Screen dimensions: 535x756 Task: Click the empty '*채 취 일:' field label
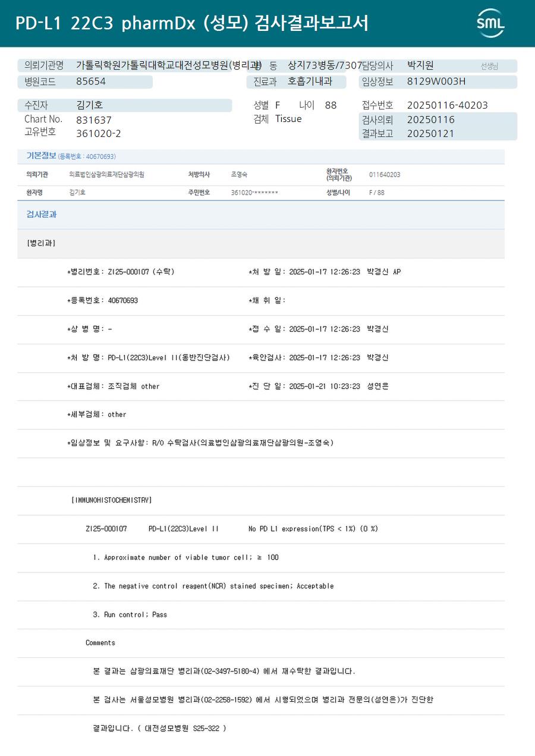tap(267, 300)
